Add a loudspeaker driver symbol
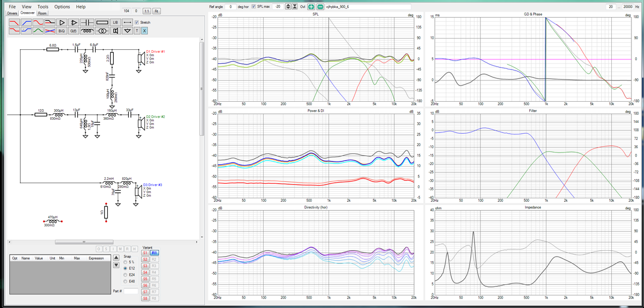The image size is (644, 308). click(115, 31)
